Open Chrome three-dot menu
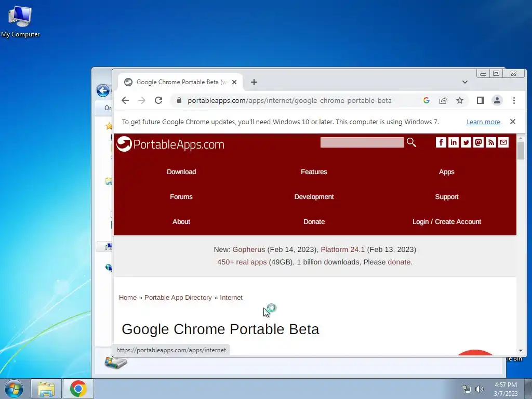Image resolution: width=532 pixels, height=399 pixels. tap(514, 100)
